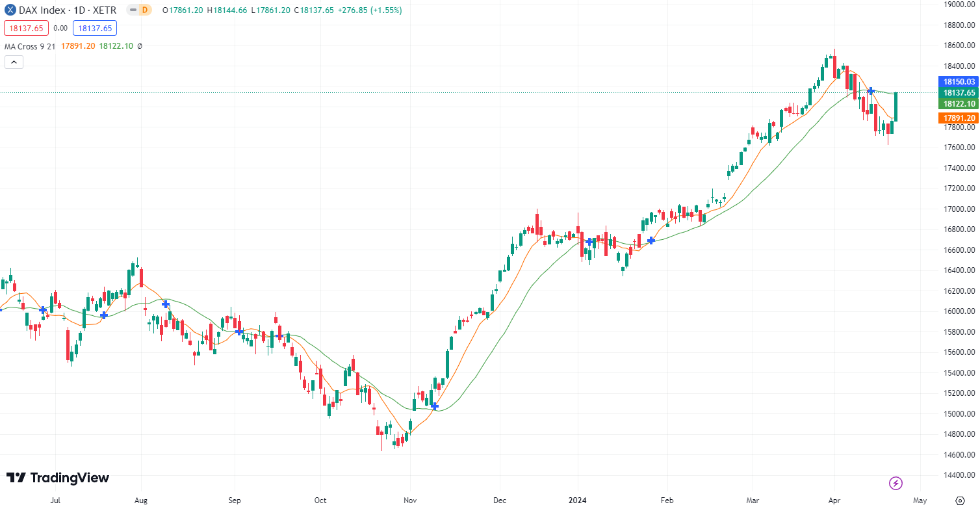This screenshot has width=980, height=507.
Task: Click the grey market status dash indicator
Action: [x=133, y=10]
